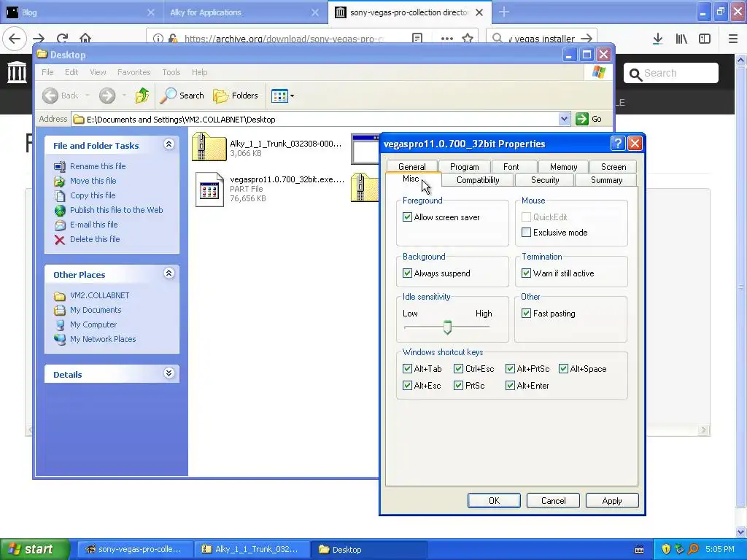The height and width of the screenshot is (560, 747).
Task: Toggle reader view icon in address bar
Action: point(417,38)
